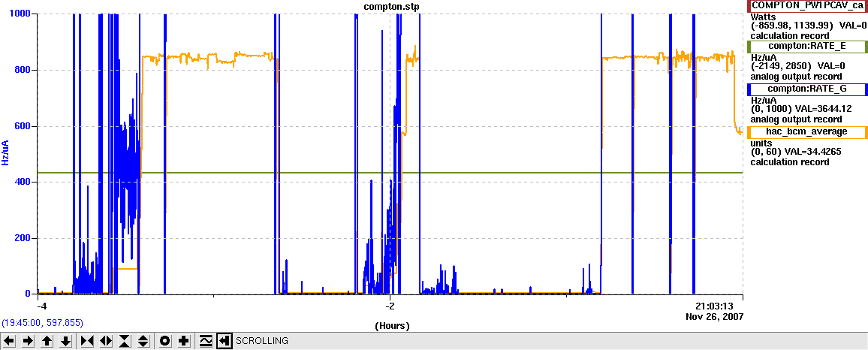Select the COMPTON_PW1PCAV_ca curve legend

[807, 5]
